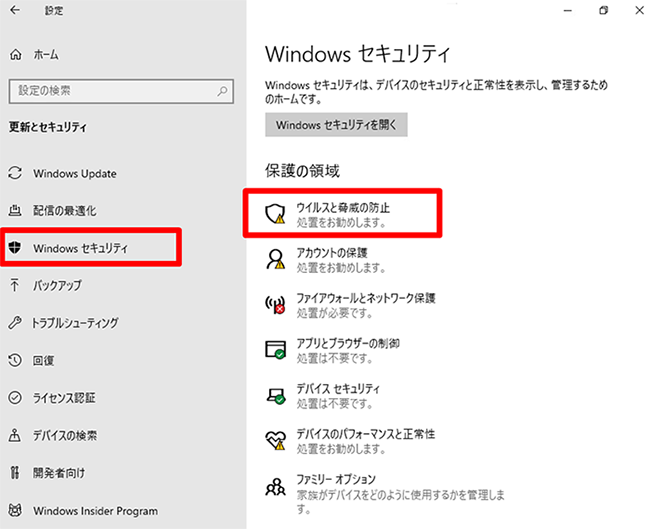Click the 回復 recovery clock icon

15,360
